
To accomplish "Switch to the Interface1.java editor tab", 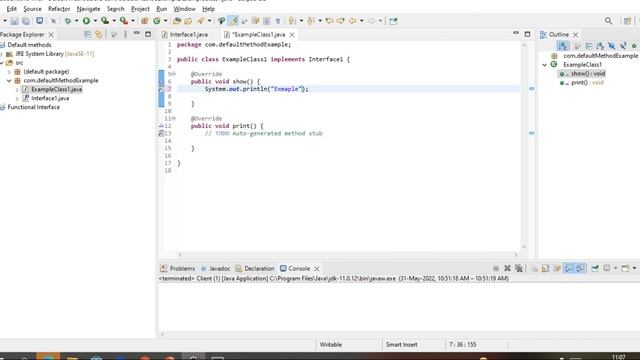I will (185, 35).
